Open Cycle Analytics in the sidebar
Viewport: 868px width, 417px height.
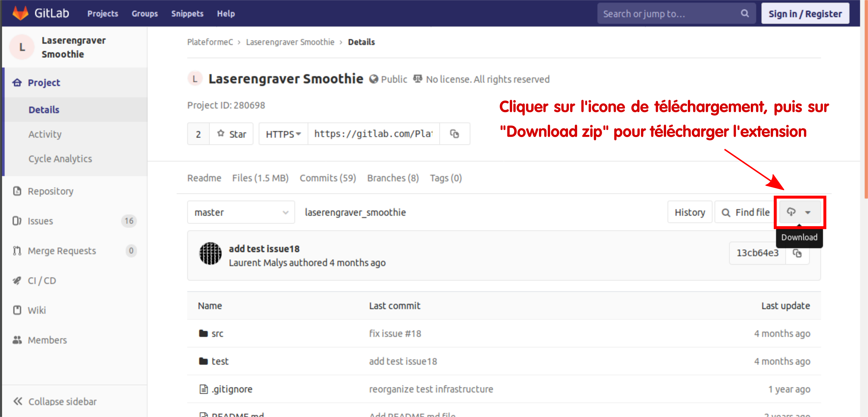click(60, 159)
